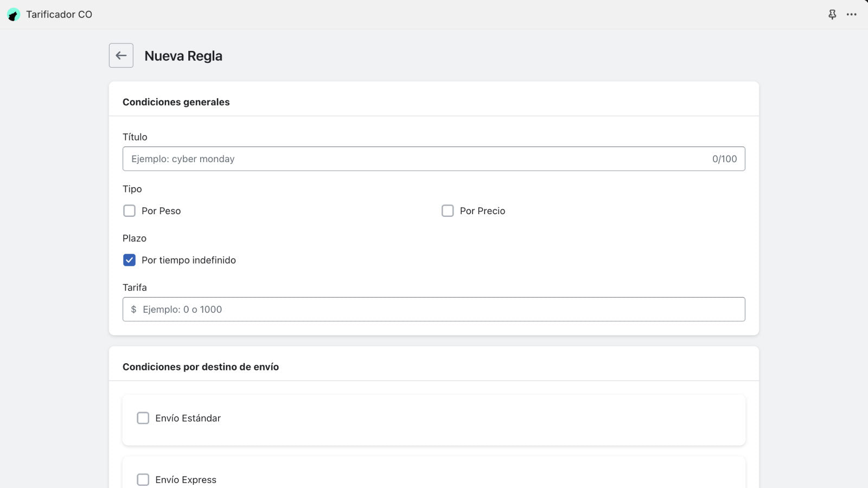This screenshot has width=868, height=488.
Task: Enable the Envío Estándar checkbox
Action: (x=143, y=418)
